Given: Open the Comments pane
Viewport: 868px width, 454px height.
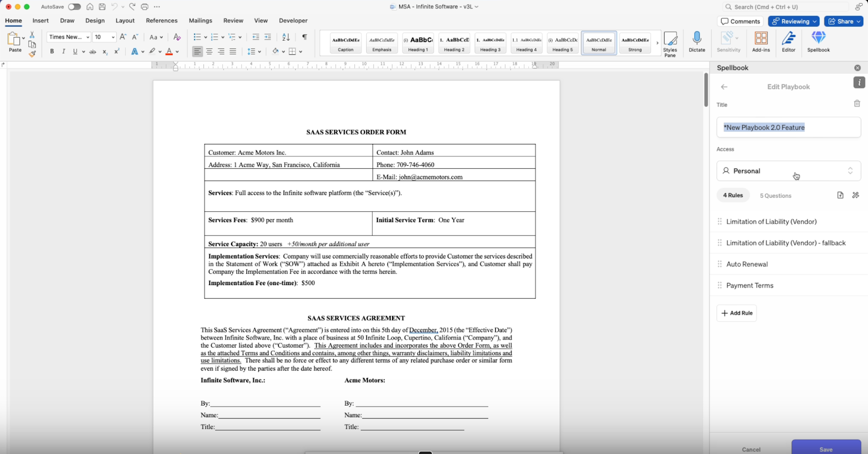Looking at the screenshot, I should tap(741, 21).
